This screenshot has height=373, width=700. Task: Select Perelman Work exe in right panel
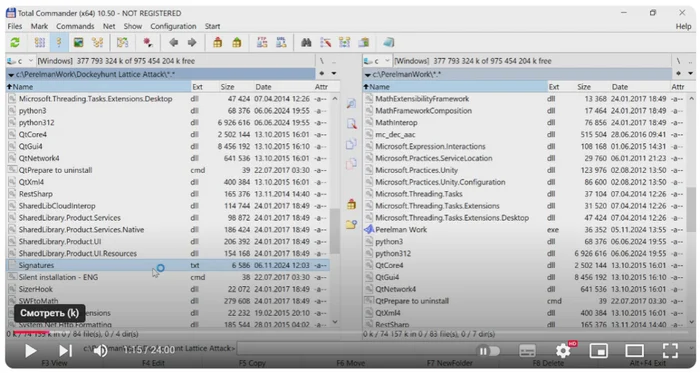tap(525, 229)
